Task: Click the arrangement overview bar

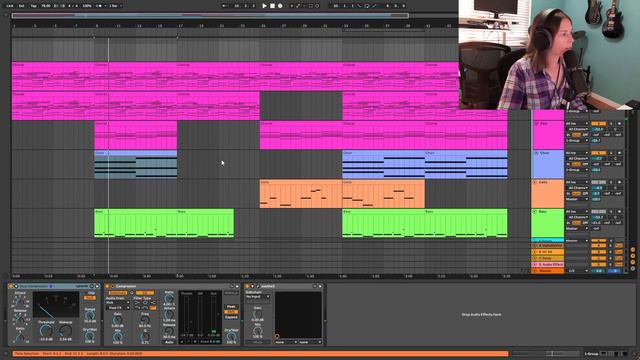Action: [210, 16]
